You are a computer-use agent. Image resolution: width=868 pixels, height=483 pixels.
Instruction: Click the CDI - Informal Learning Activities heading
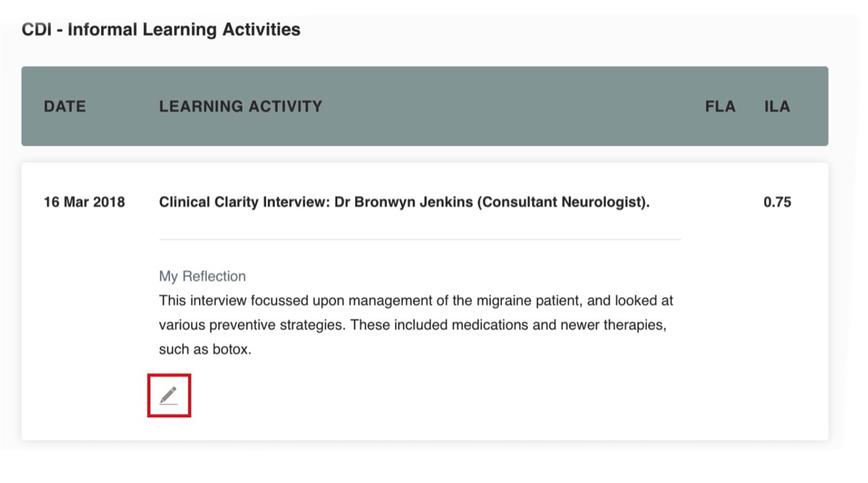point(161,30)
